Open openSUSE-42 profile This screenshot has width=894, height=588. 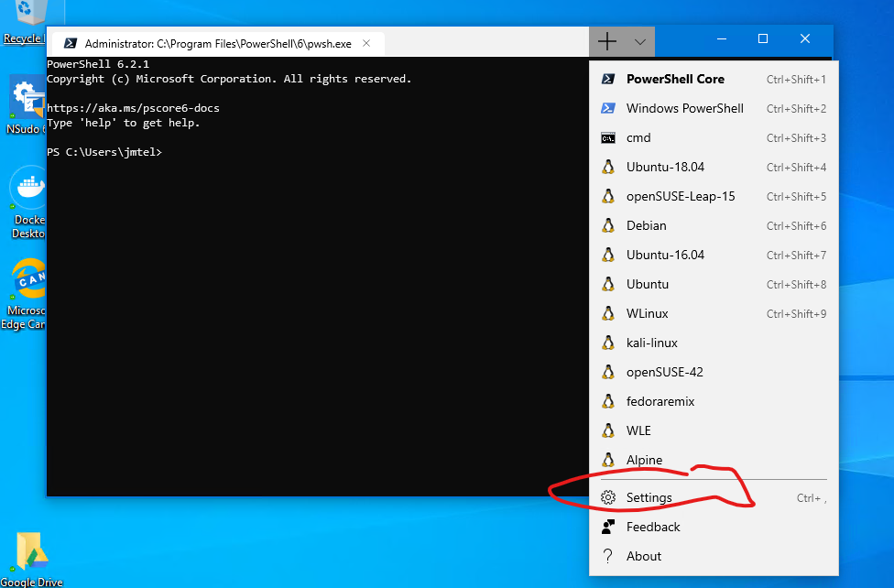(714, 372)
